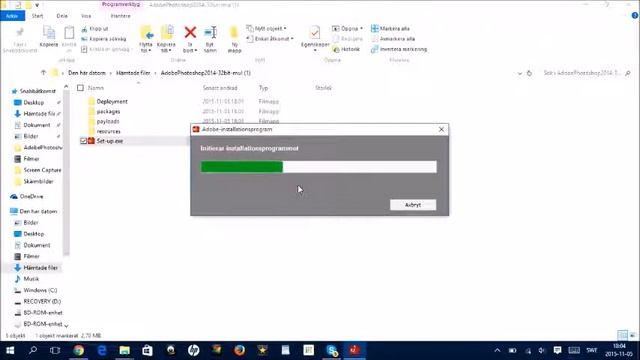The height and width of the screenshot is (360, 640).
Task: Click the taskbar search icon
Action: (33, 350)
